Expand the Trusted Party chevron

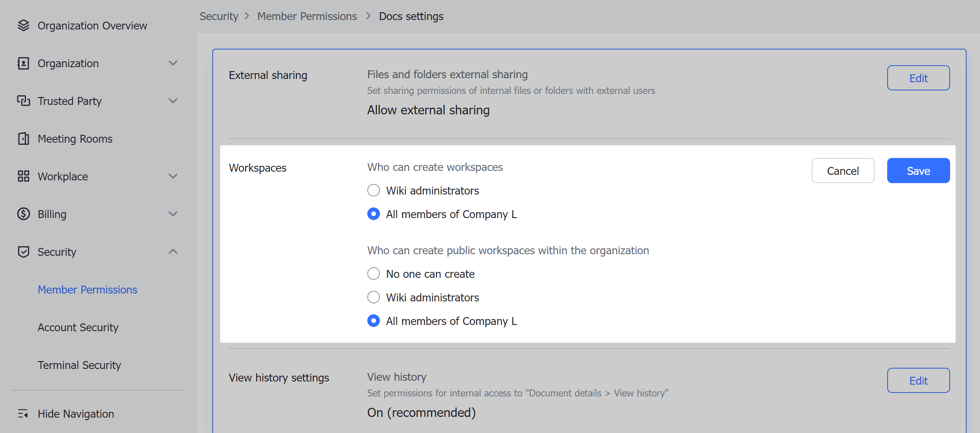click(x=173, y=101)
